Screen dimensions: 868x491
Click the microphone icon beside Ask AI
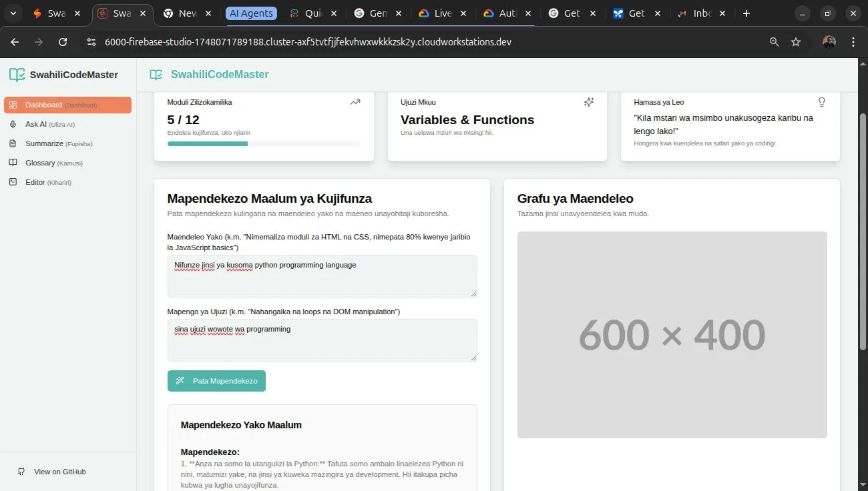pos(13,124)
